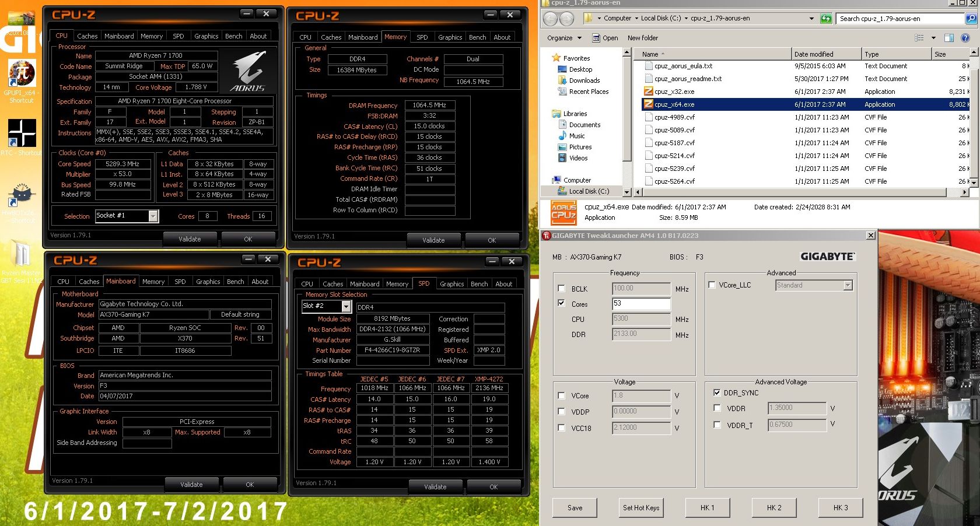Uncheck the Cores checkbox in TweakLauncher
Image resolution: width=980 pixels, height=526 pixels.
[x=562, y=303]
